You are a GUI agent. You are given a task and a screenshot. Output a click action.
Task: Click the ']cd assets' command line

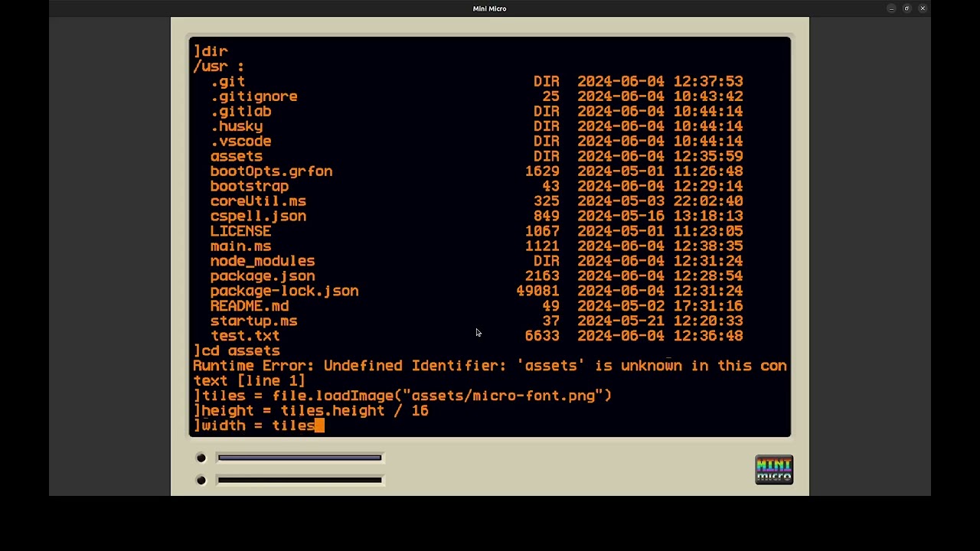click(x=237, y=350)
